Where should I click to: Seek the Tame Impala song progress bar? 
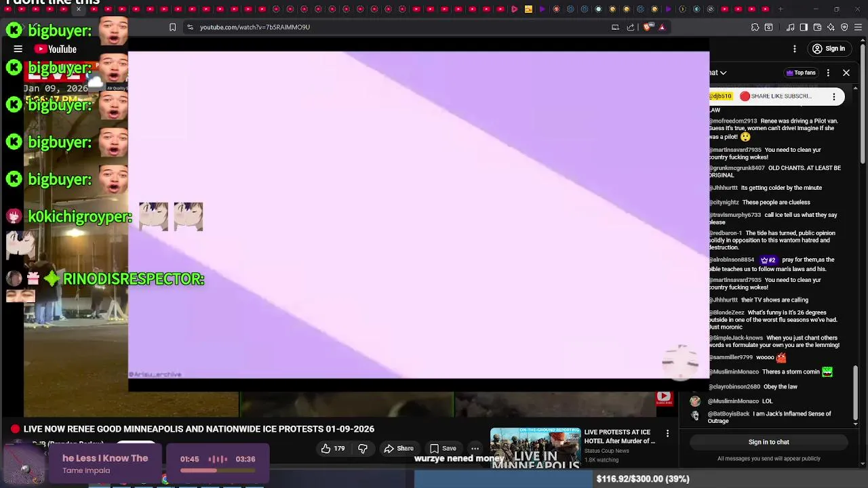pyautogui.click(x=218, y=470)
